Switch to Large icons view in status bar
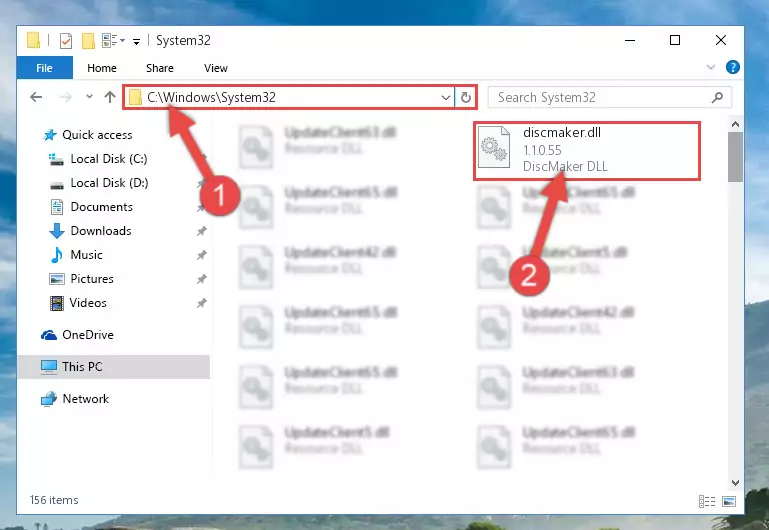Screen dimensions: 769x530 coord(729,501)
